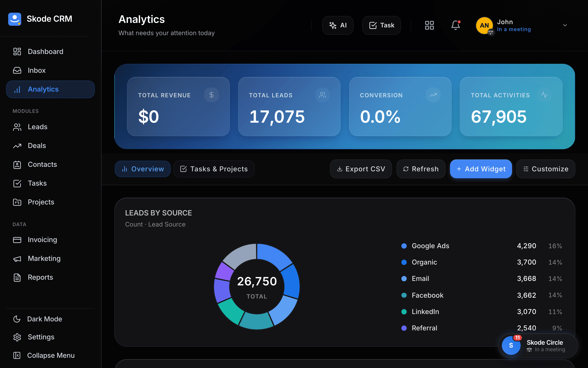Click the Skode Circle chat label

(x=545, y=342)
